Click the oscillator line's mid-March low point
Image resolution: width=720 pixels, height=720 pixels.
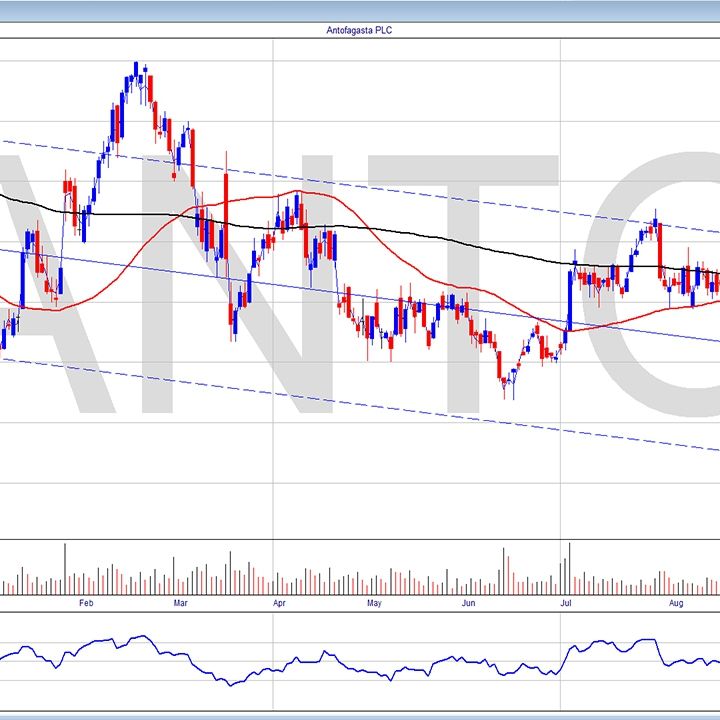point(230,684)
